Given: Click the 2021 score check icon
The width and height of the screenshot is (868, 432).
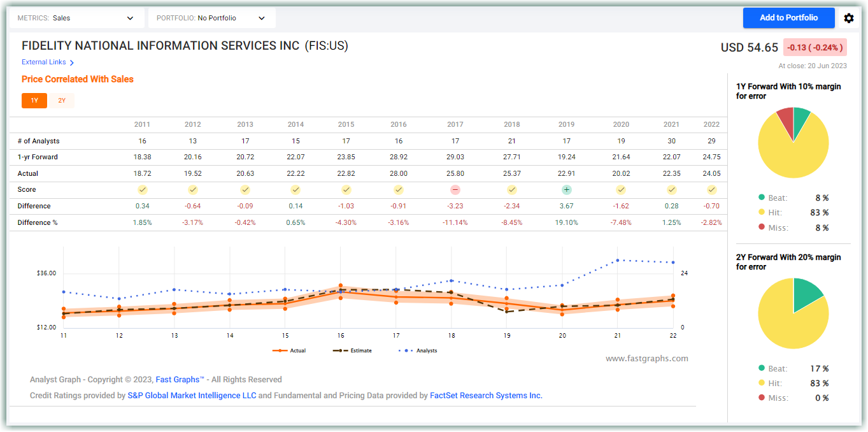Looking at the screenshot, I should point(671,190).
